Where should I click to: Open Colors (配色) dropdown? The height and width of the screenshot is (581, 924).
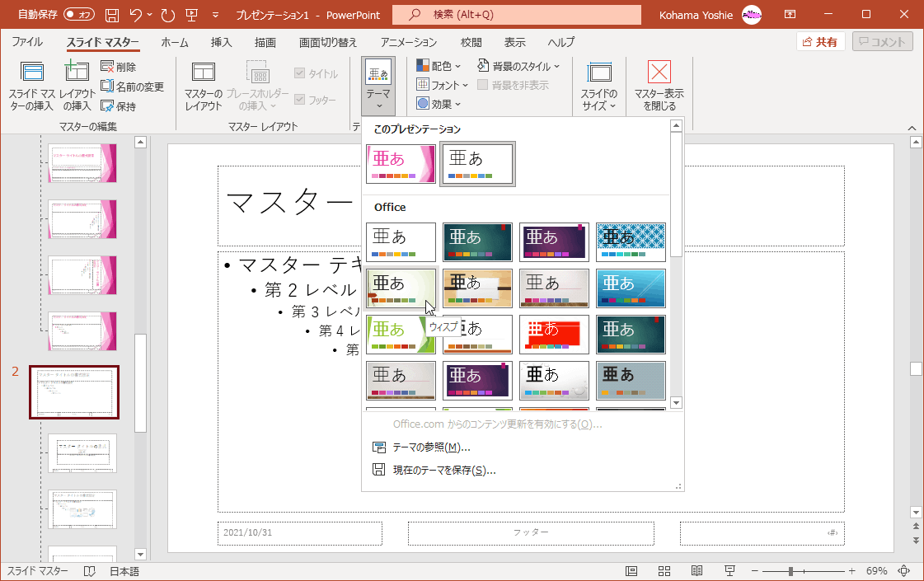439,66
